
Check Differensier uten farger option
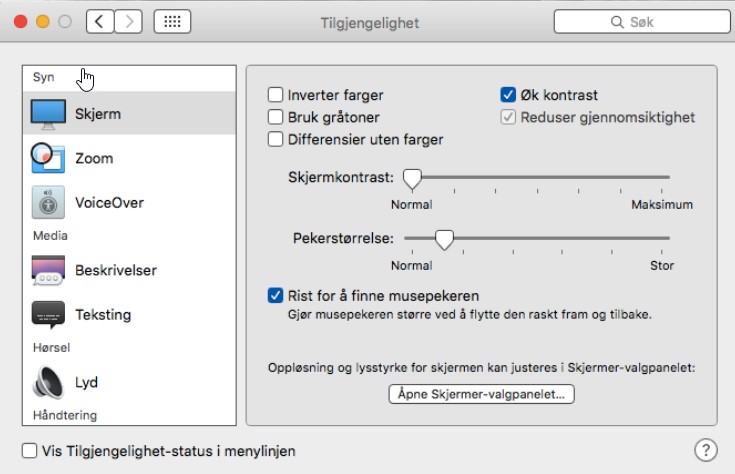point(276,140)
